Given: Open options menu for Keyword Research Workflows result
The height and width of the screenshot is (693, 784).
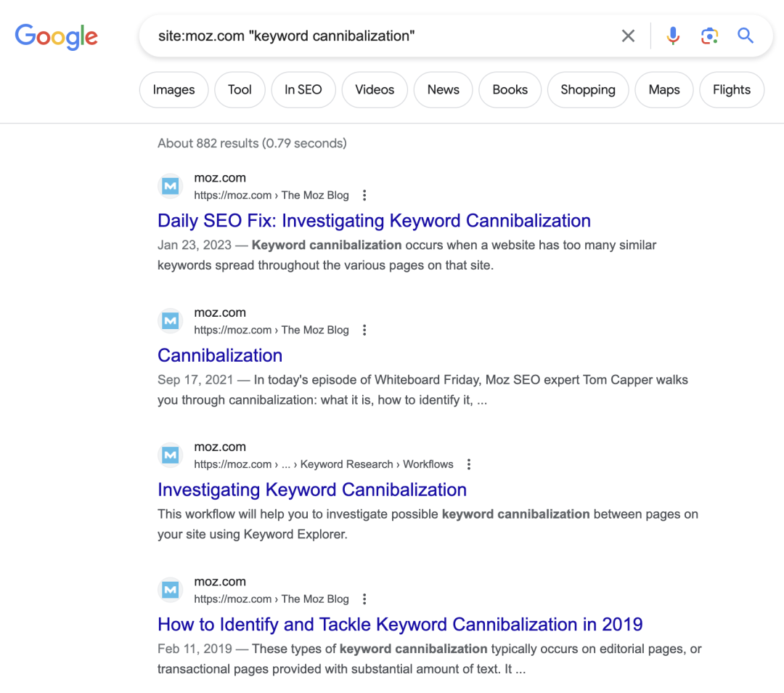Looking at the screenshot, I should 469,464.
